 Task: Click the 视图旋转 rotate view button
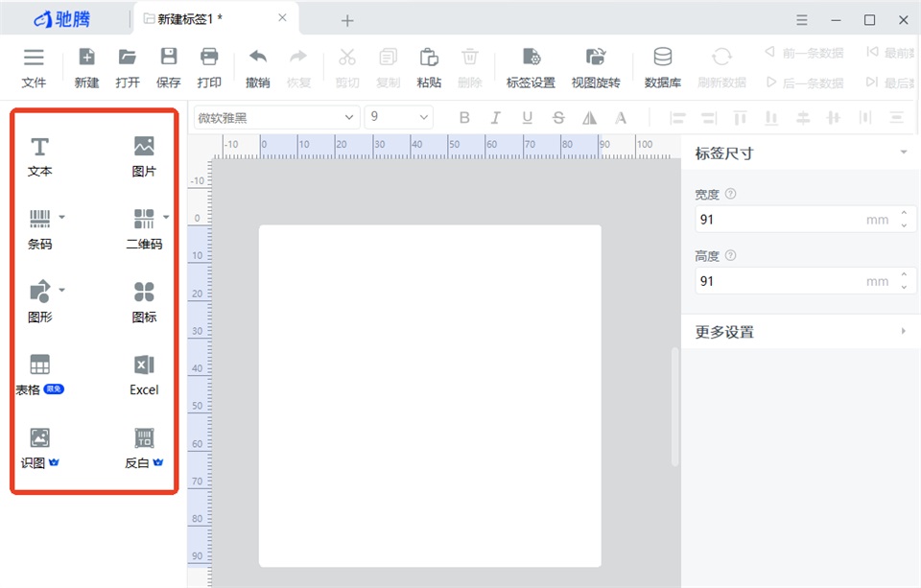tap(596, 67)
